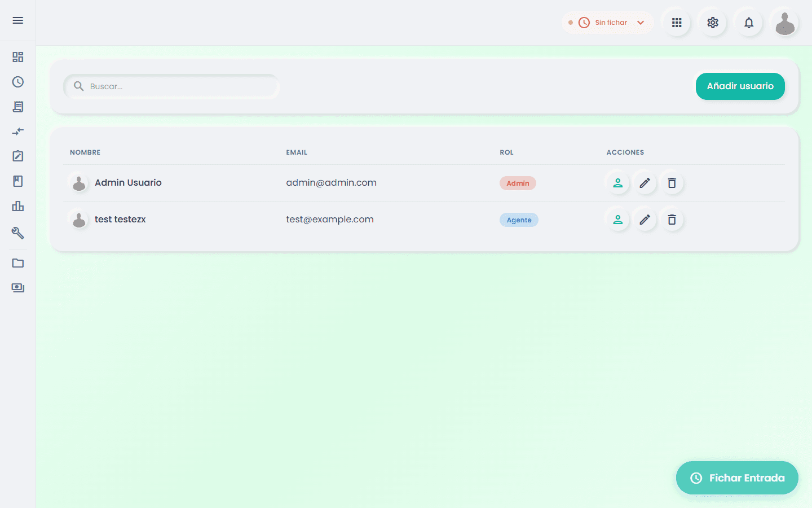Image resolution: width=812 pixels, height=508 pixels.
Task: Click the compare arrows icon in sidebar
Action: 18,132
